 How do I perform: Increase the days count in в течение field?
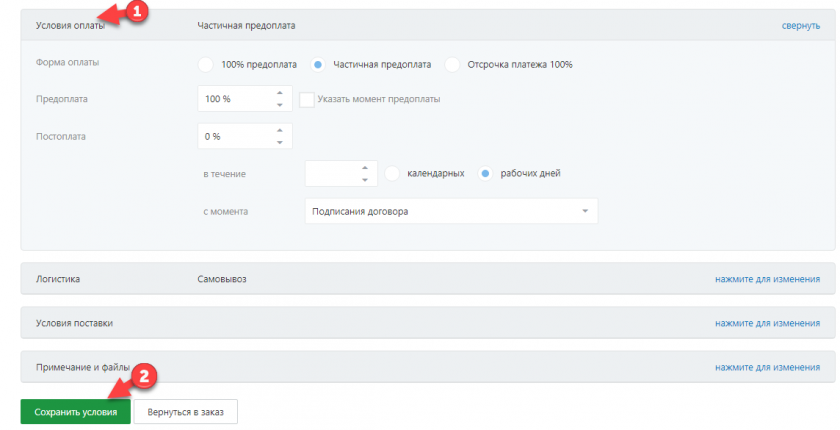(364, 167)
